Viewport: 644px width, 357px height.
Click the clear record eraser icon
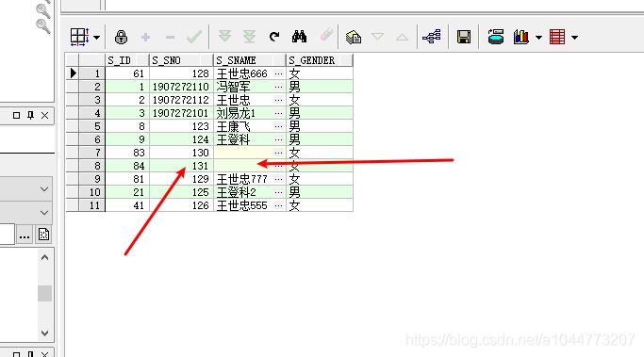[326, 35]
